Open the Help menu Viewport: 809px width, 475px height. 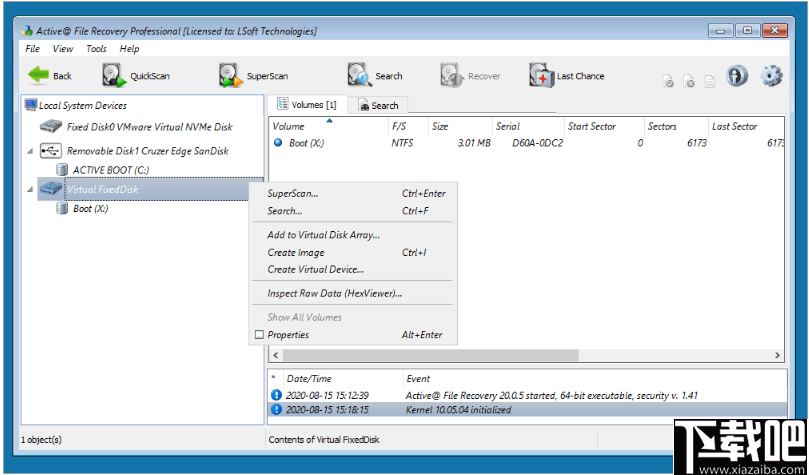(129, 48)
